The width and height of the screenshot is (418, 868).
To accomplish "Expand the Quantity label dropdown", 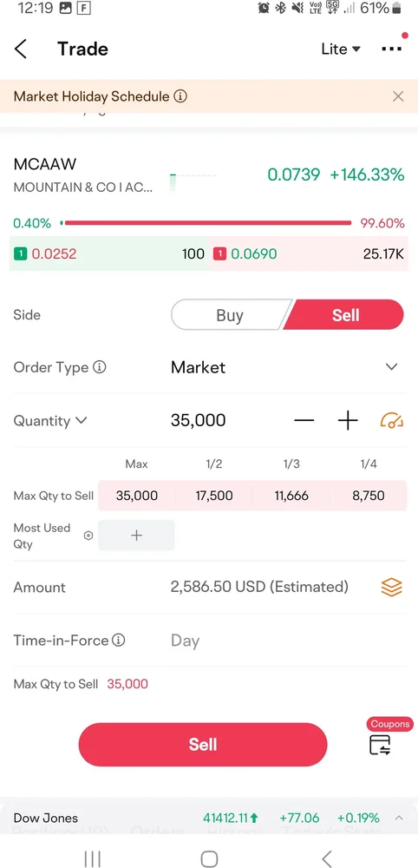I will [x=49, y=421].
